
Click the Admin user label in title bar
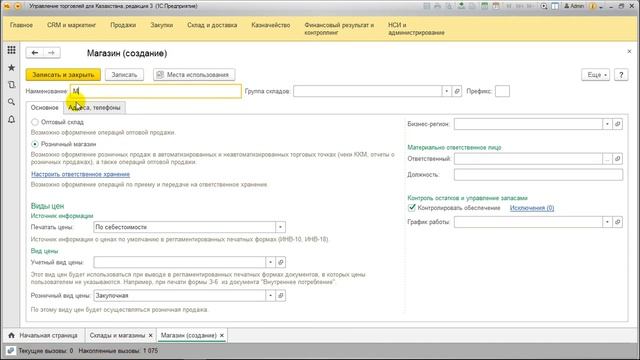(574, 6)
